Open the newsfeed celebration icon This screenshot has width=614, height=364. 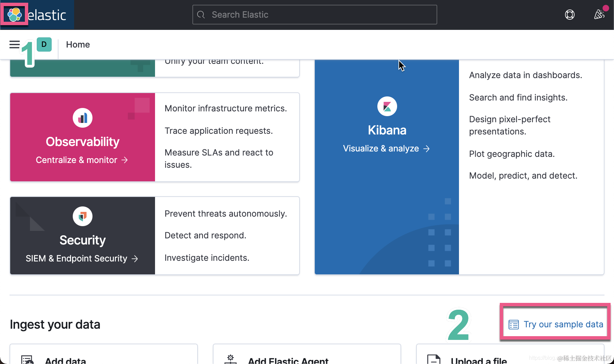[599, 15]
